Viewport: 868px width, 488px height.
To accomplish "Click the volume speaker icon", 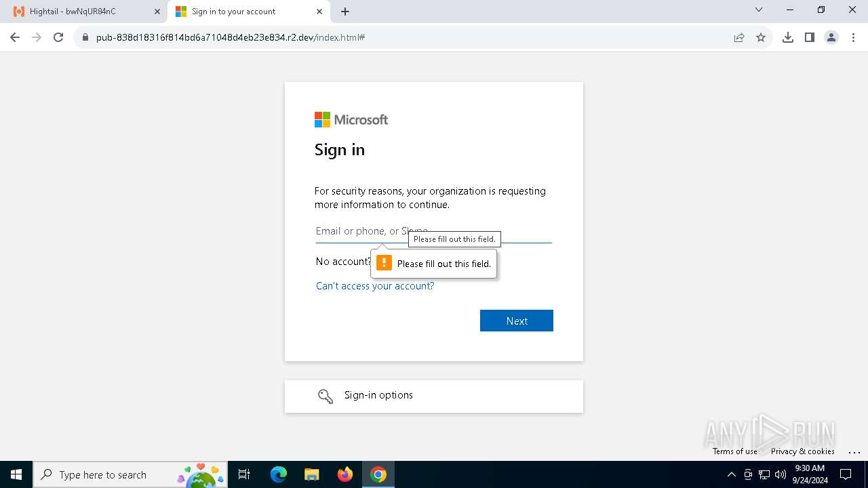I will (780, 474).
